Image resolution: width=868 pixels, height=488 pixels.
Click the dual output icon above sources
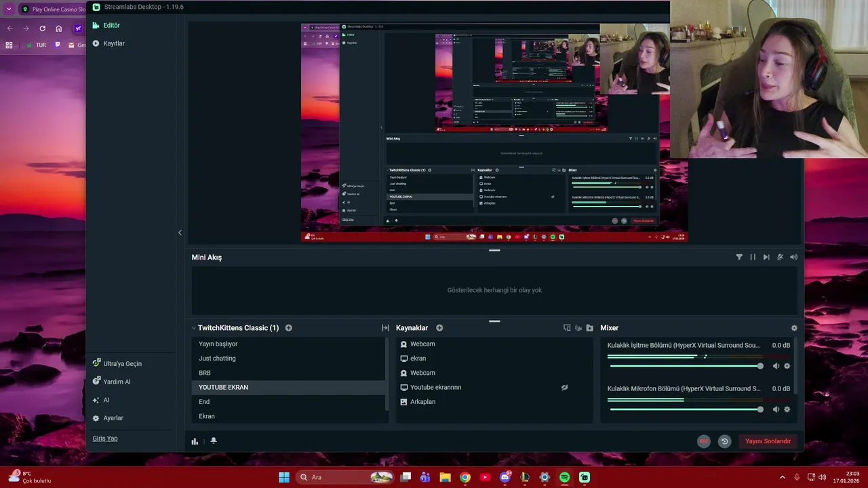point(567,327)
